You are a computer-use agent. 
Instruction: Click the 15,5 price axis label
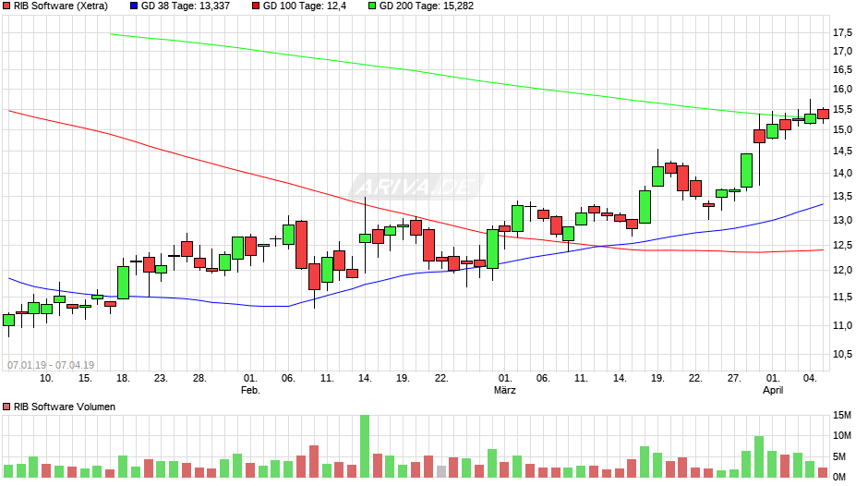tap(842, 110)
